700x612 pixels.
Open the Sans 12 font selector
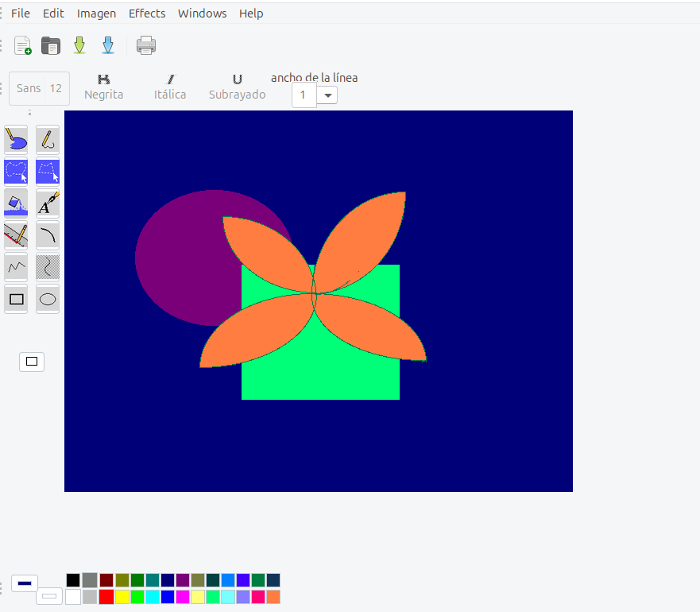(39, 88)
